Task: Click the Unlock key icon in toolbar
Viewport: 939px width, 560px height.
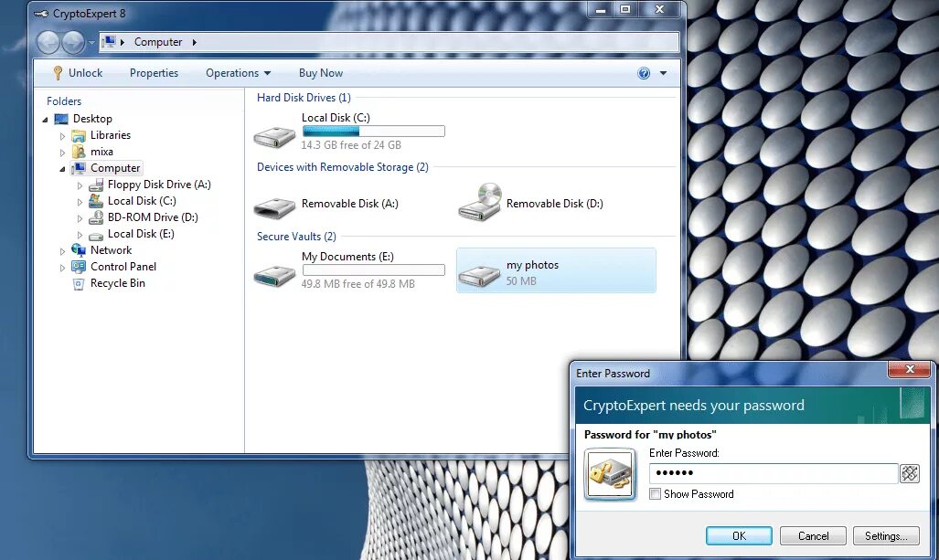Action: click(x=59, y=73)
